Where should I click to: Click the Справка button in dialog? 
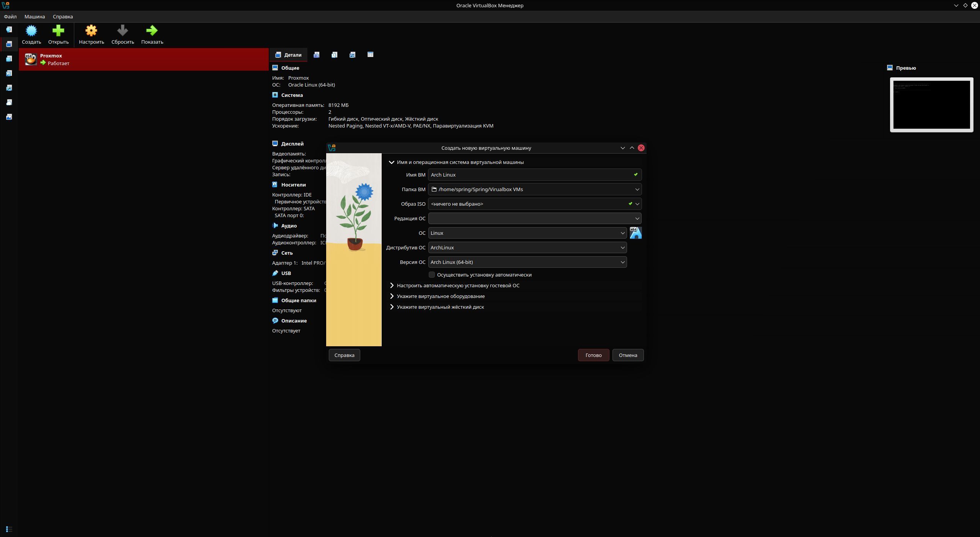(x=344, y=355)
